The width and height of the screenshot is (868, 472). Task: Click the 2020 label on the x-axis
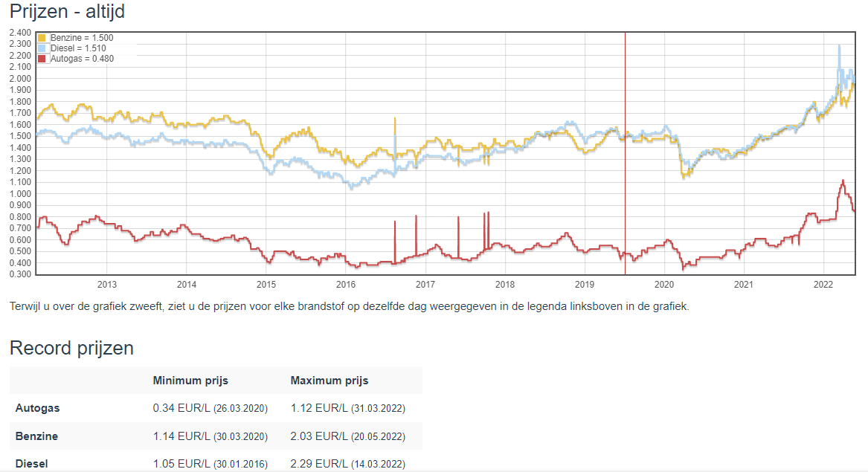663,285
